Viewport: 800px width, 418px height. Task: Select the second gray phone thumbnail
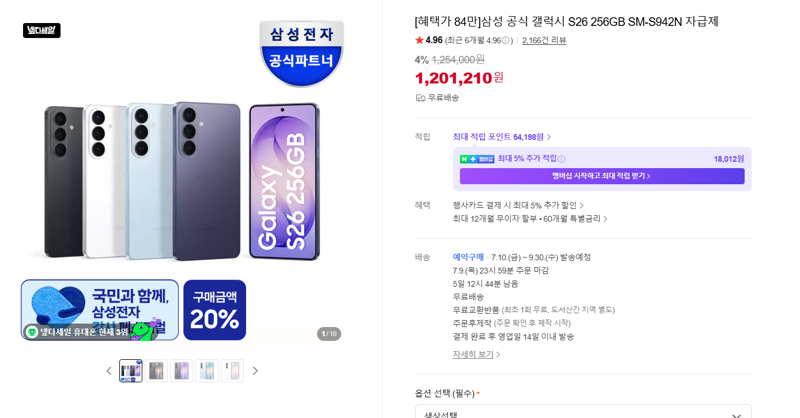point(156,371)
